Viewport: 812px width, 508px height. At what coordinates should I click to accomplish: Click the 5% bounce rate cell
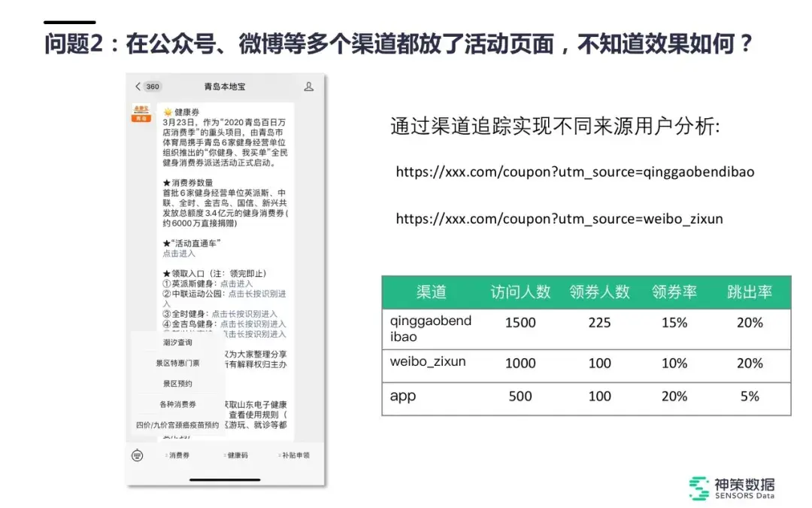tap(750, 397)
